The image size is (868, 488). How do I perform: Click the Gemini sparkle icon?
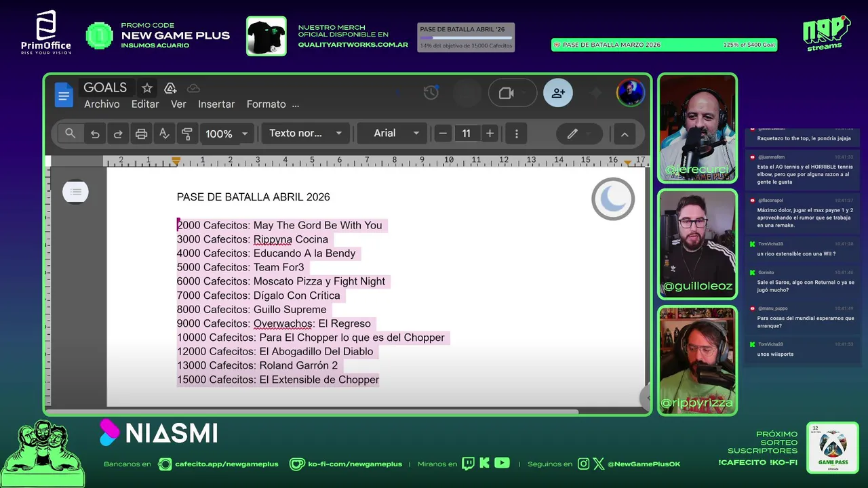tap(596, 94)
